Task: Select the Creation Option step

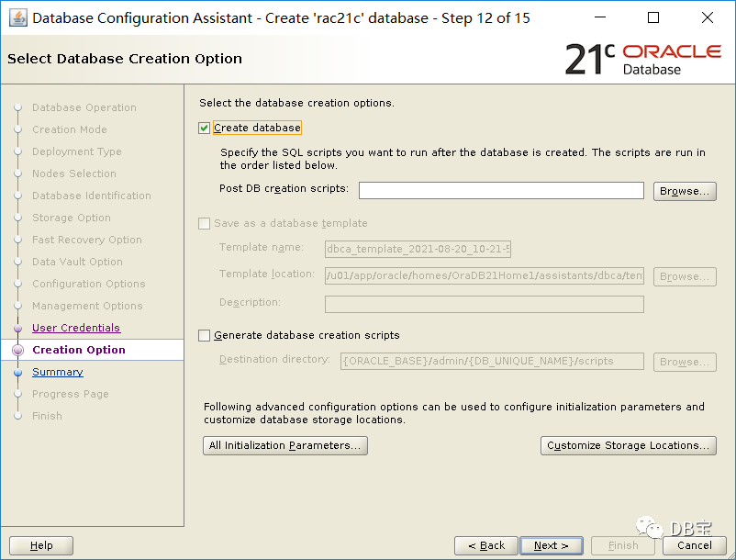Action: [79, 350]
